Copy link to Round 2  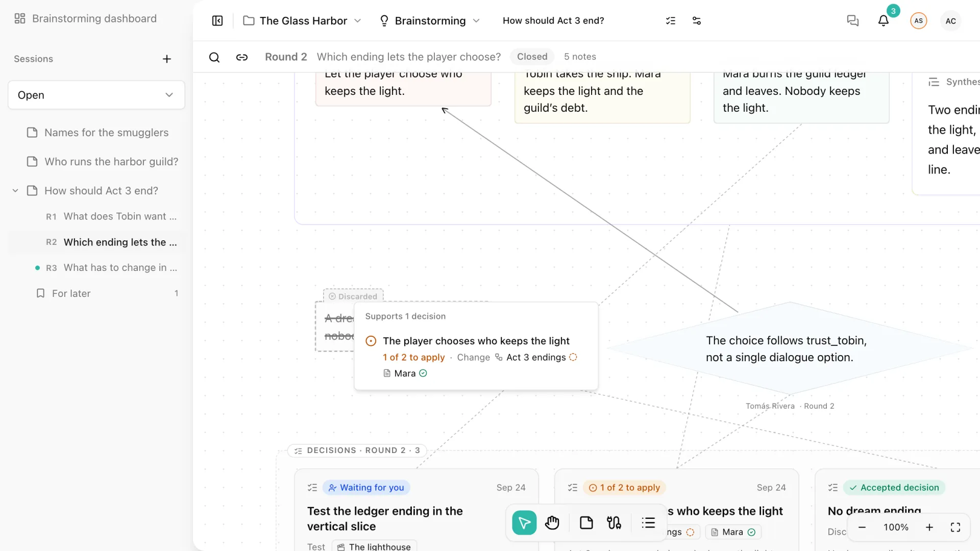[x=242, y=57]
